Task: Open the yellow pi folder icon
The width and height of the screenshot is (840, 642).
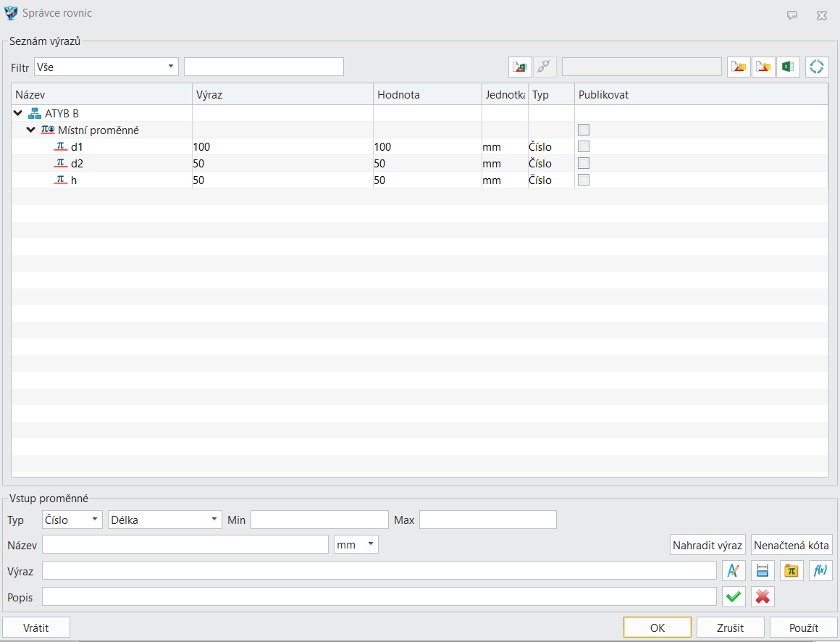Action: click(791, 571)
